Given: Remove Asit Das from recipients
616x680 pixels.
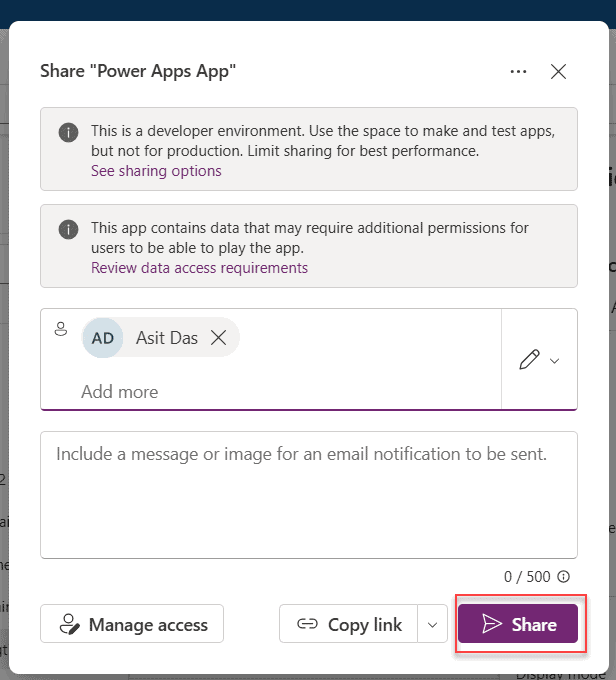Looking at the screenshot, I should (x=219, y=337).
